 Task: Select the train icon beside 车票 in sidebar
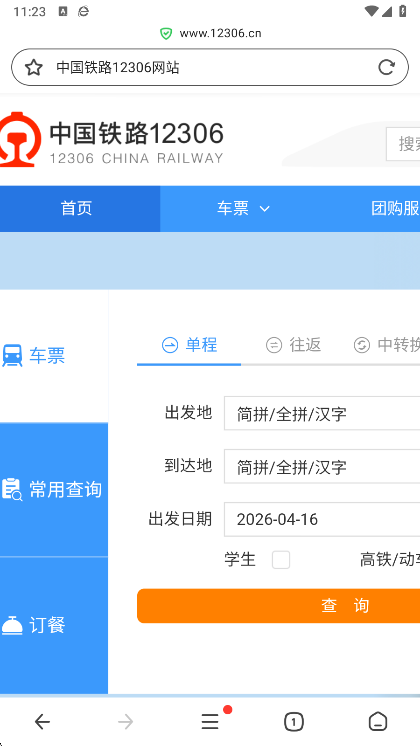coord(12,355)
